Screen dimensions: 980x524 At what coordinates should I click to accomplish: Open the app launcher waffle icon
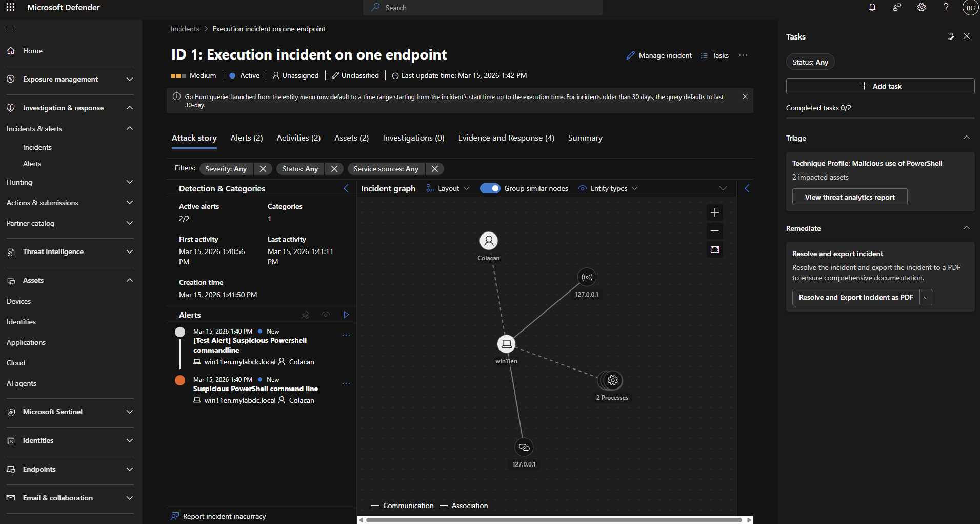[10, 8]
